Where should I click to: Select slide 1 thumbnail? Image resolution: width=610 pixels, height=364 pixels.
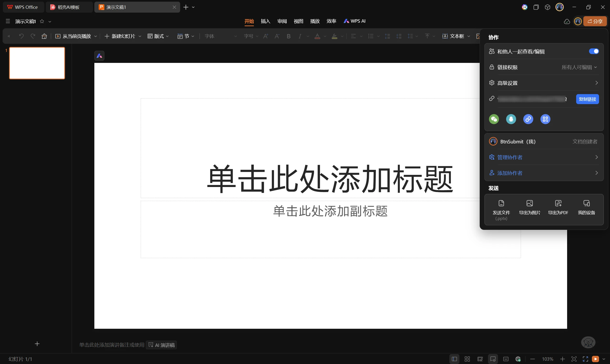(37, 63)
